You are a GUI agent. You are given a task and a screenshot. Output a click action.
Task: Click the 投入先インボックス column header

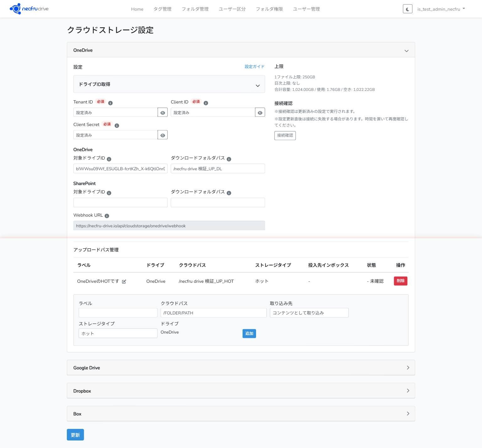coord(328,265)
